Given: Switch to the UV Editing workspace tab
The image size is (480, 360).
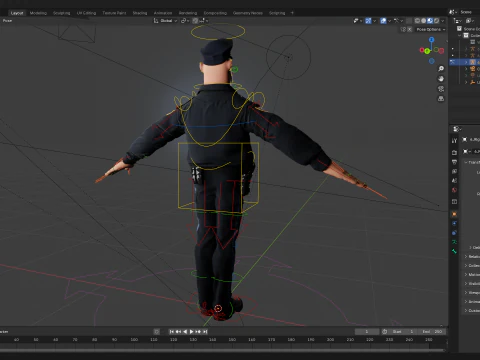Looking at the screenshot, I should (x=86, y=13).
